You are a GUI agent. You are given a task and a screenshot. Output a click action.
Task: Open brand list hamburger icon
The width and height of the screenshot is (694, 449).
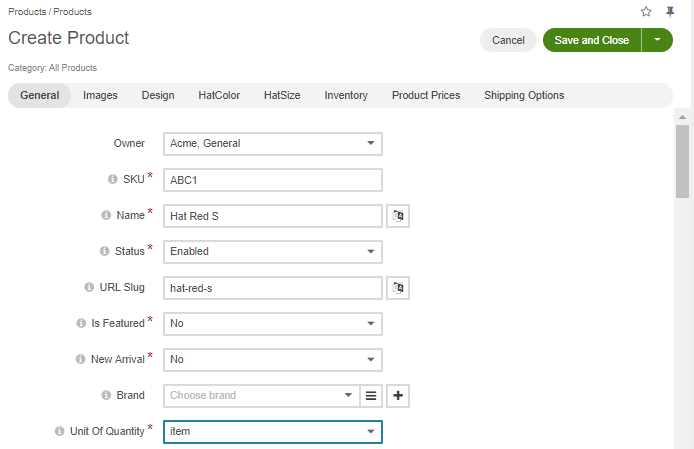371,396
